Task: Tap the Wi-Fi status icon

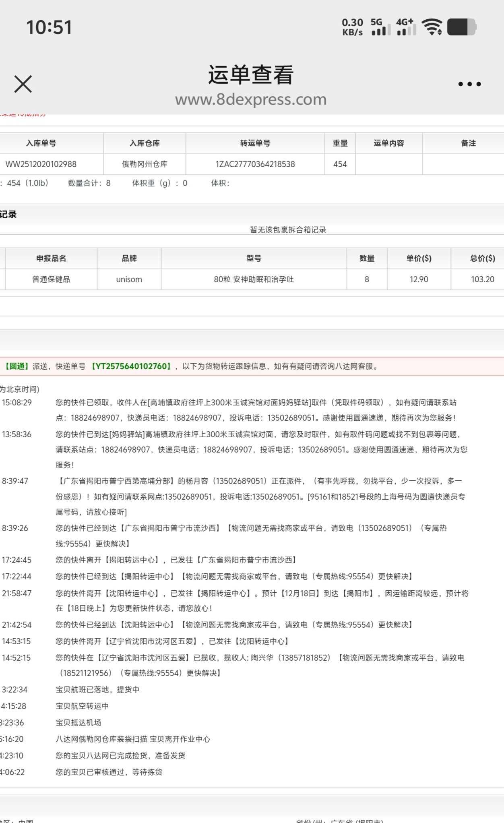Action: point(432,27)
